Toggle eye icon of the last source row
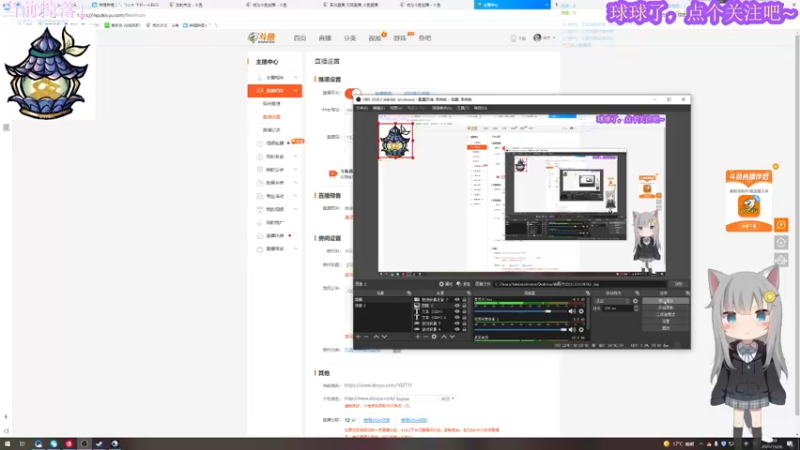The image size is (800, 450). 457,330
